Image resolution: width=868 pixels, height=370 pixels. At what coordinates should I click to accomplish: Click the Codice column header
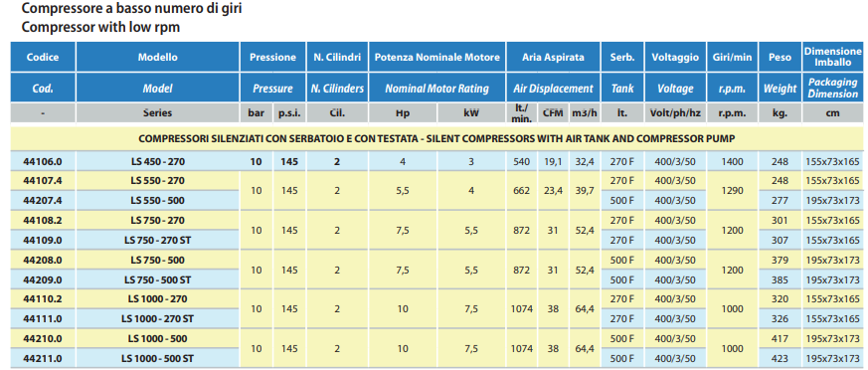click(43, 57)
